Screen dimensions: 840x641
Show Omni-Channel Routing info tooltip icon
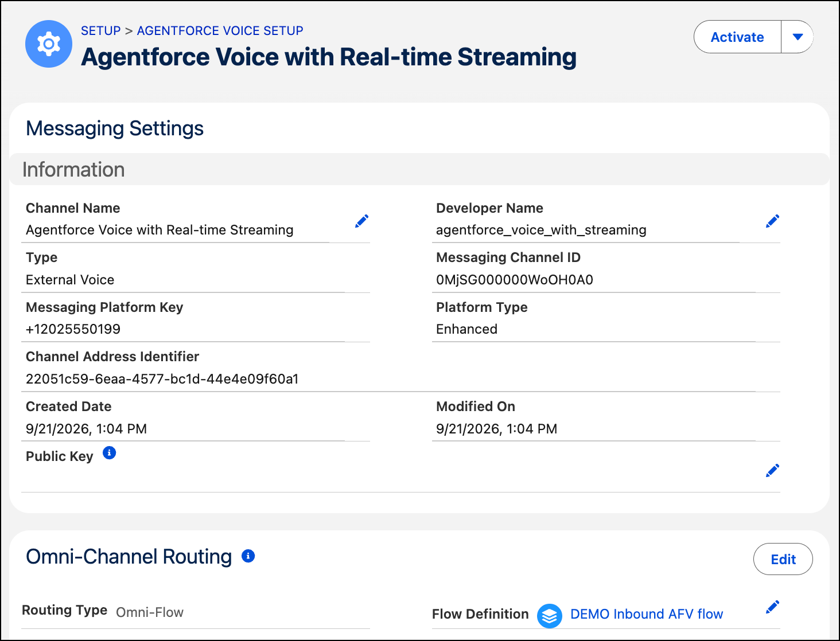tap(248, 556)
